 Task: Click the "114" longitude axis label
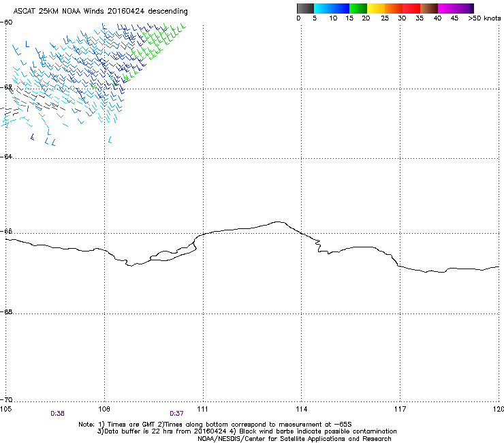tap(301, 409)
